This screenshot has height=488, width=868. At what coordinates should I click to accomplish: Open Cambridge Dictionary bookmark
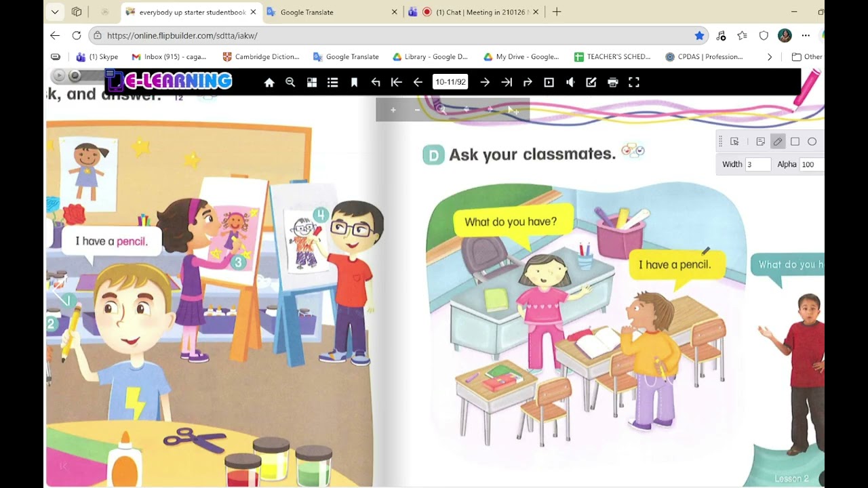click(x=261, y=57)
